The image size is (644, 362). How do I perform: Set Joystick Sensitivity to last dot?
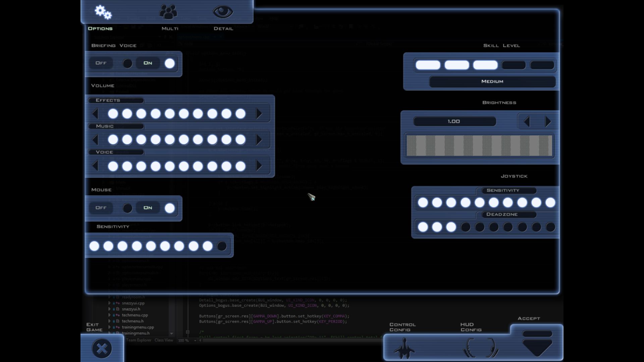(550, 202)
